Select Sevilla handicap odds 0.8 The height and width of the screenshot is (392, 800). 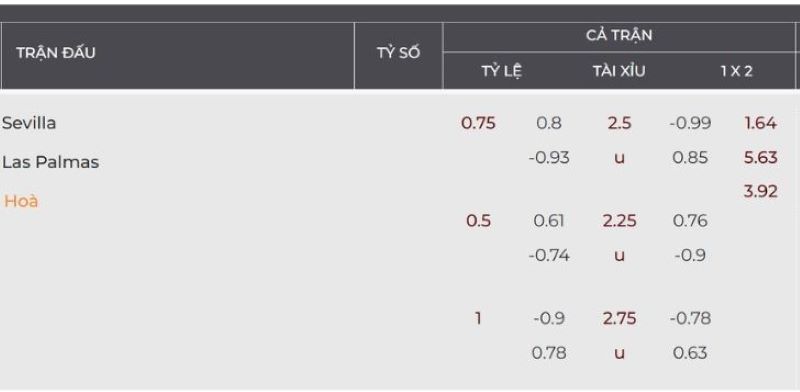(x=549, y=123)
